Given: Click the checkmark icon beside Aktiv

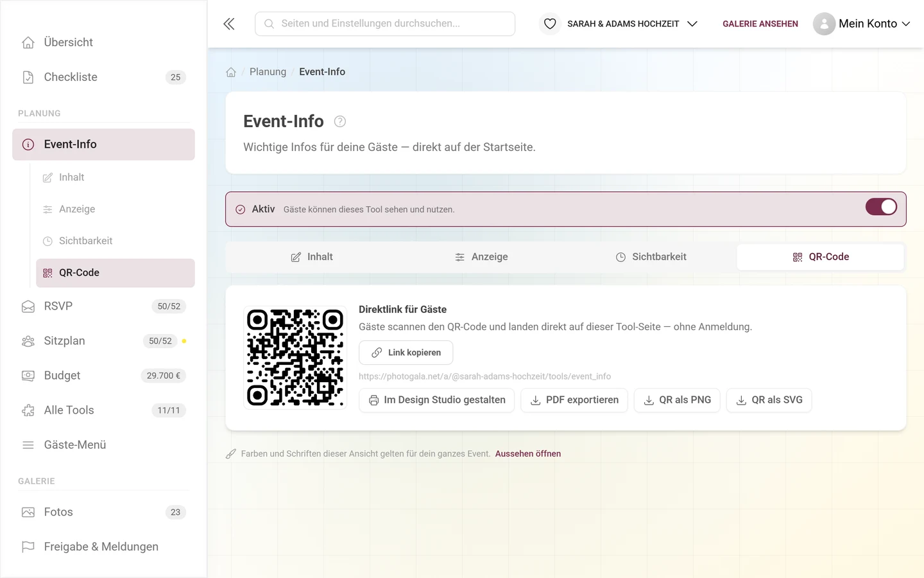Looking at the screenshot, I should pos(241,209).
